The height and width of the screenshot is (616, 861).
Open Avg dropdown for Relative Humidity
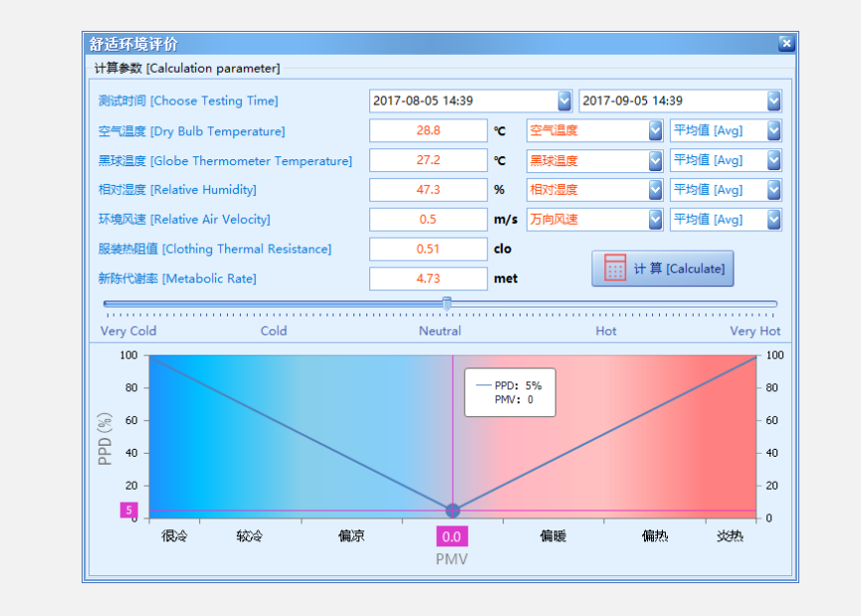(x=773, y=190)
